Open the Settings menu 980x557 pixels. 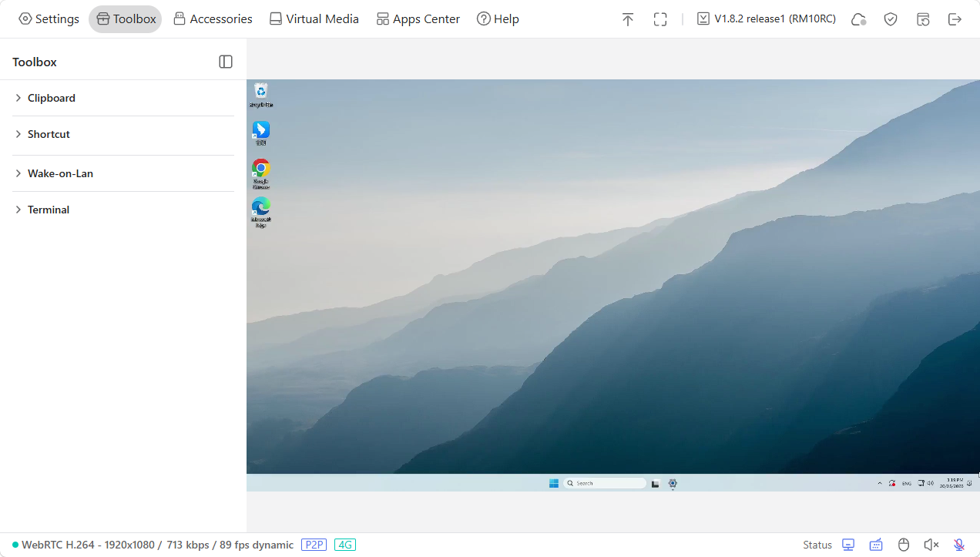point(49,19)
